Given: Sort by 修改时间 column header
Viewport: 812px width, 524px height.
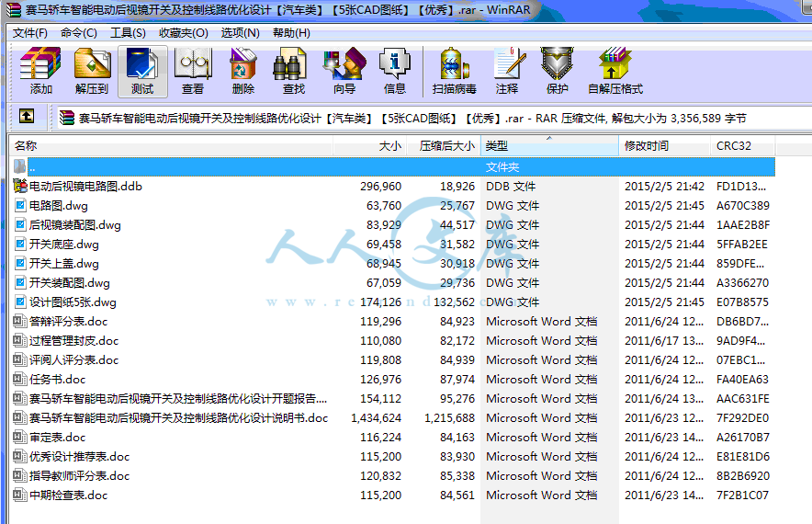Looking at the screenshot, I should (665, 145).
